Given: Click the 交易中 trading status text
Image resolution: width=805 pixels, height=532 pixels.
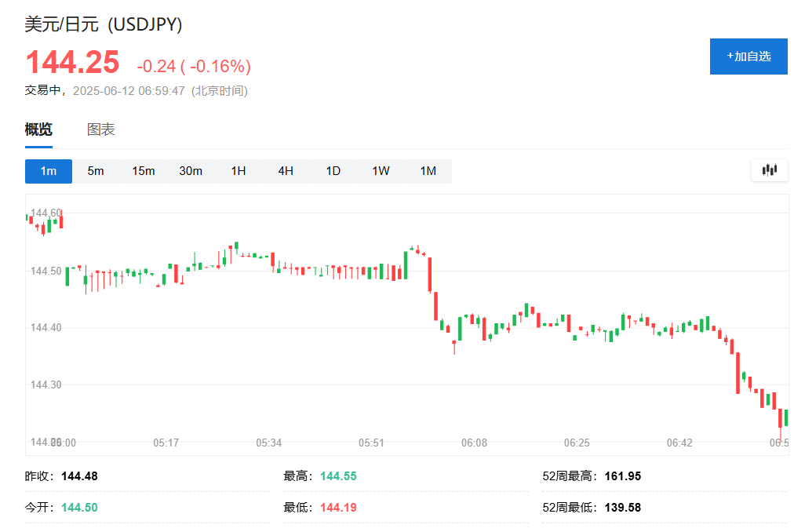Looking at the screenshot, I should tap(42, 91).
